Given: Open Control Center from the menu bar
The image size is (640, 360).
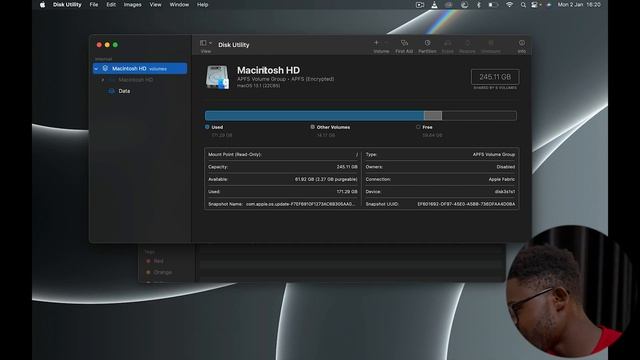Looking at the screenshot, I should point(534,5).
